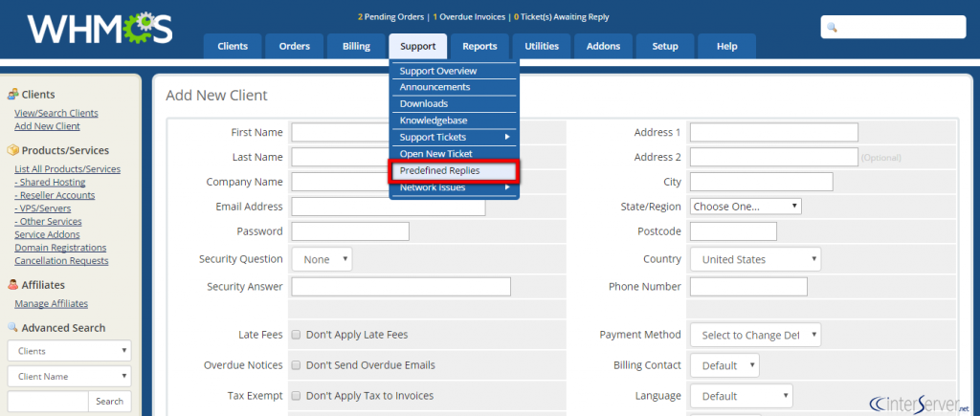Click the Clients sidebar heading icon
This screenshot has height=416, width=980.
point(12,95)
